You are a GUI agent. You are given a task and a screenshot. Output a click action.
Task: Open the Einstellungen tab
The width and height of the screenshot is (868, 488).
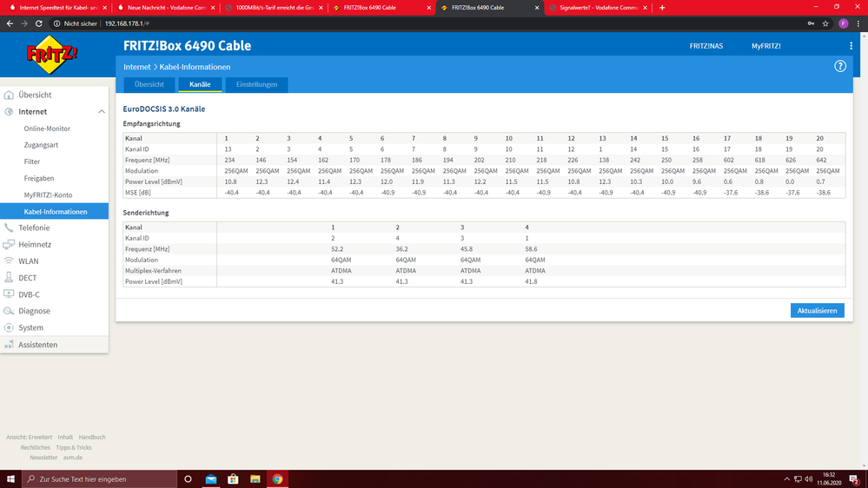257,84
